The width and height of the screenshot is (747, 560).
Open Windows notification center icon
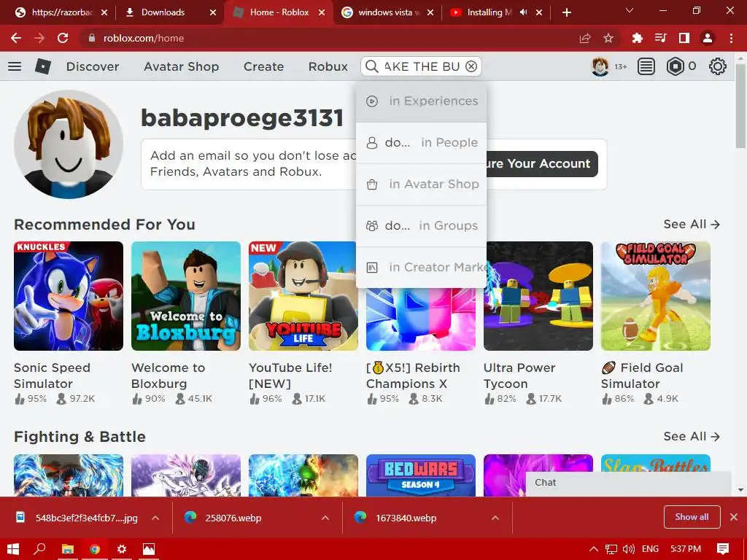(x=723, y=549)
